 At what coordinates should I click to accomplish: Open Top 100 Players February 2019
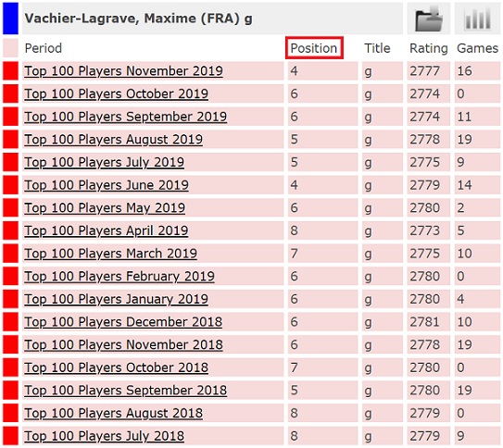click(x=119, y=276)
